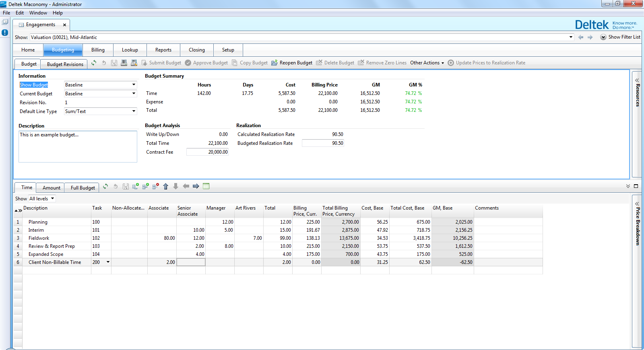Move the selected budget line up with the up arrow
Image resolution: width=644 pixels, height=350 pixels.
(165, 186)
